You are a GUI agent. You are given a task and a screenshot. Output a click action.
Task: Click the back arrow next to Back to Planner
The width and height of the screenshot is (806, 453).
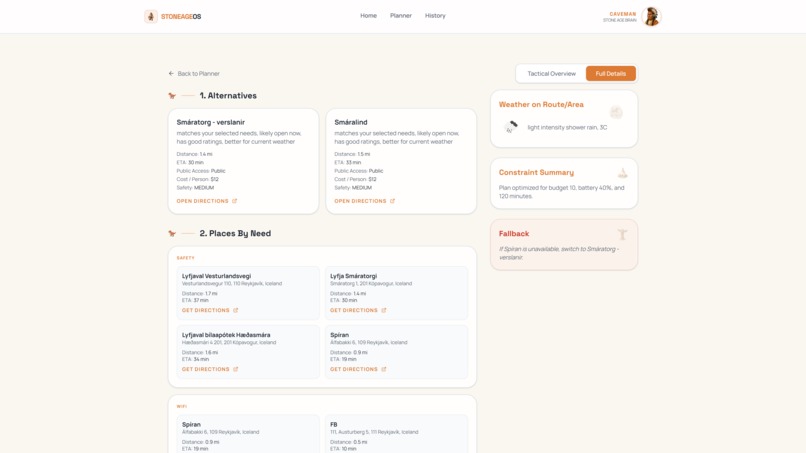[171, 74]
